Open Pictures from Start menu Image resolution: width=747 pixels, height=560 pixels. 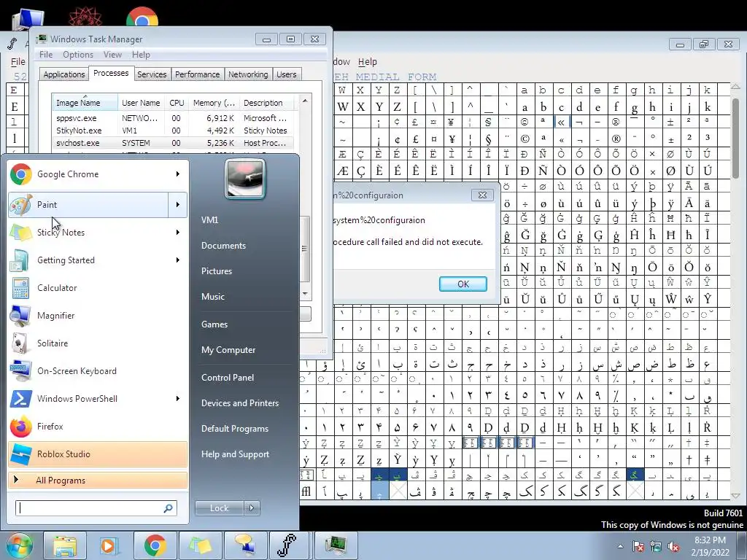[217, 271]
